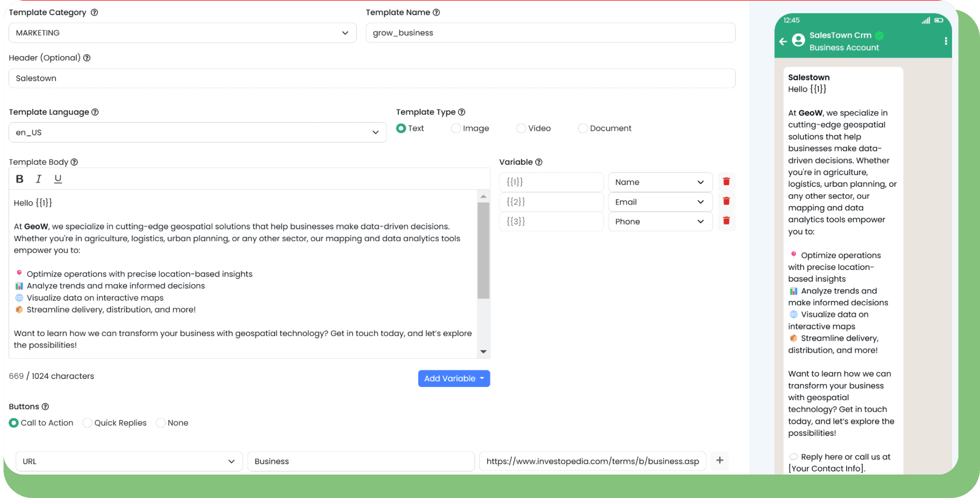Select Image template type
The height and width of the screenshot is (498, 980).
tap(456, 128)
